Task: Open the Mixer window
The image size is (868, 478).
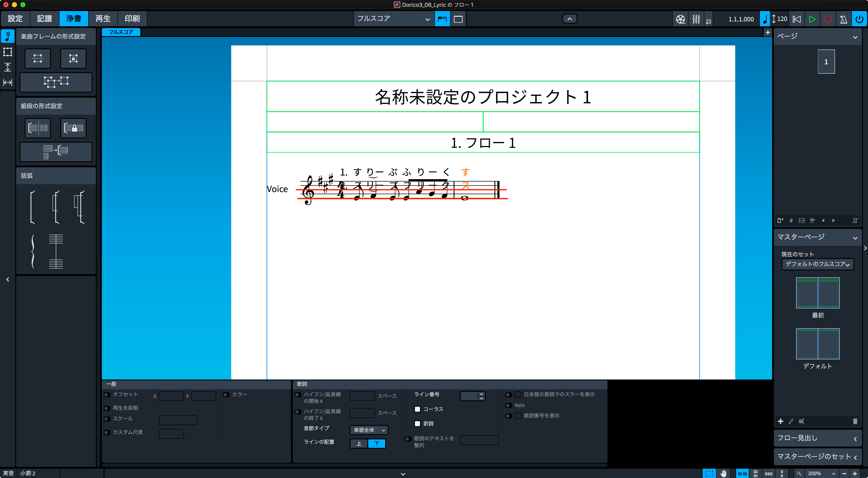Action: pyautogui.click(x=696, y=19)
